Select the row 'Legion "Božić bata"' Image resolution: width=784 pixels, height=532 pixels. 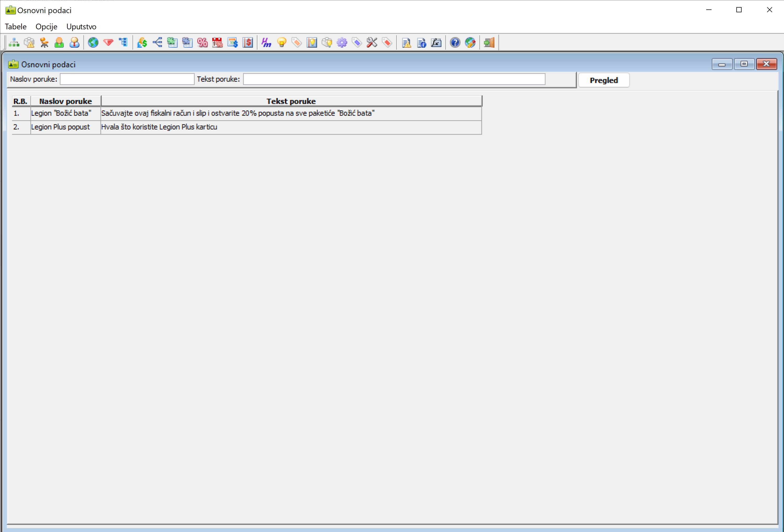[x=247, y=113]
